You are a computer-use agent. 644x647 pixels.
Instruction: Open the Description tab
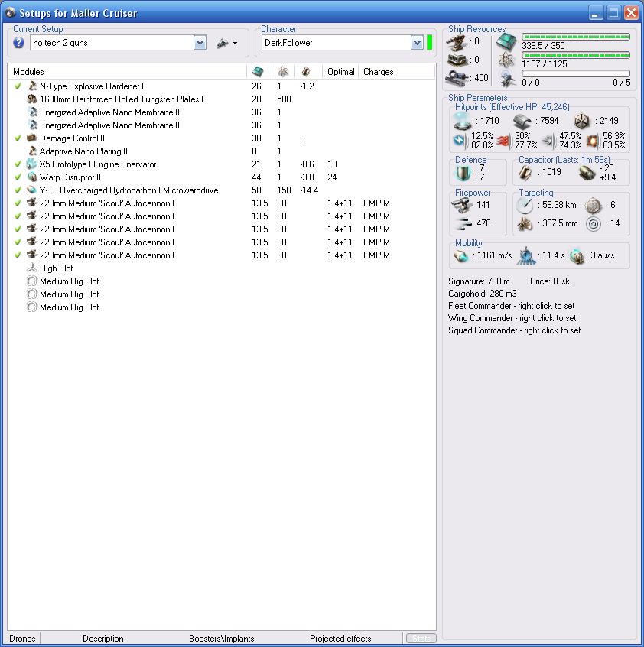(103, 639)
